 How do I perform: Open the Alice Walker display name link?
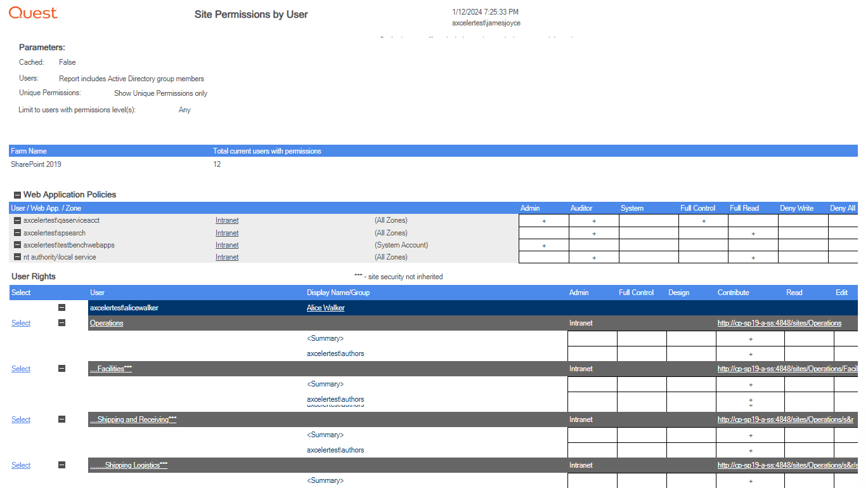[325, 307]
